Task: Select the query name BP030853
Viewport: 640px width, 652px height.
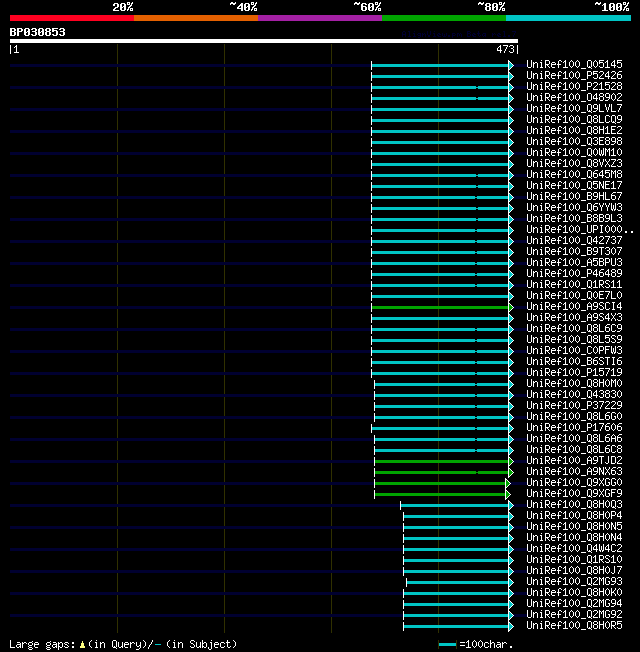Action: pos(37,32)
